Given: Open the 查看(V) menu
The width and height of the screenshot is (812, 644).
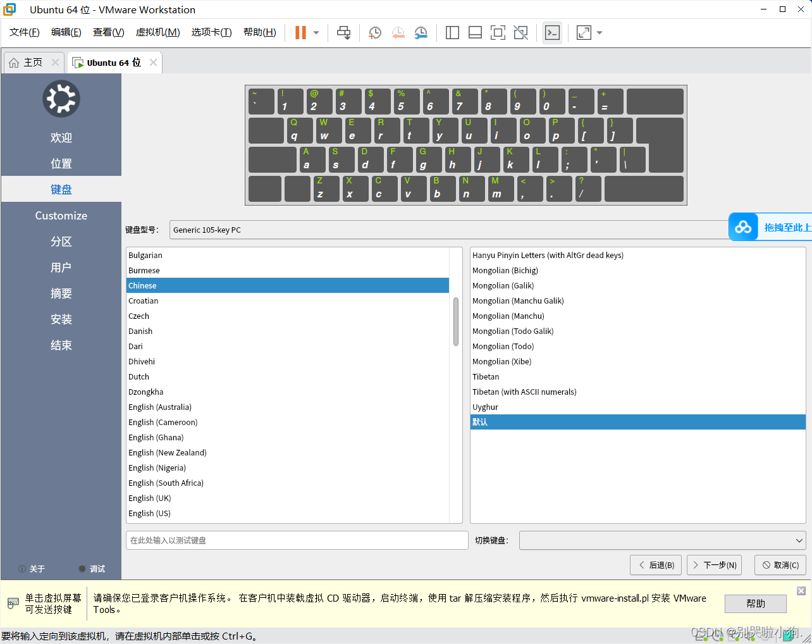Looking at the screenshot, I should pyautogui.click(x=109, y=32).
